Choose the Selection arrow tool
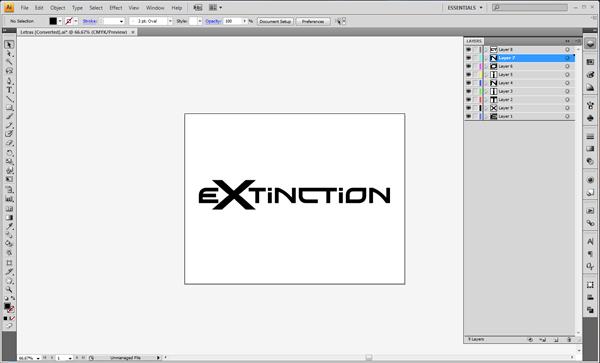Image resolution: width=600 pixels, height=363 pixels. click(x=9, y=45)
